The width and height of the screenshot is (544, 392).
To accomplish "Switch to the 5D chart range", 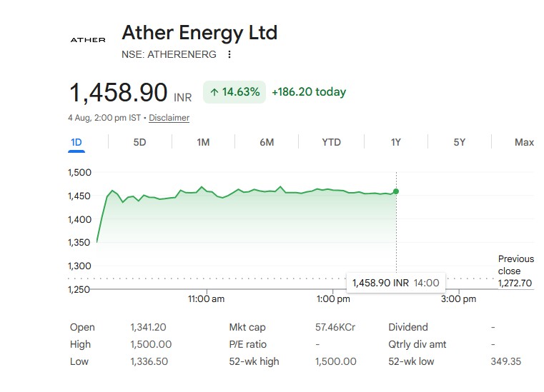I will (140, 143).
